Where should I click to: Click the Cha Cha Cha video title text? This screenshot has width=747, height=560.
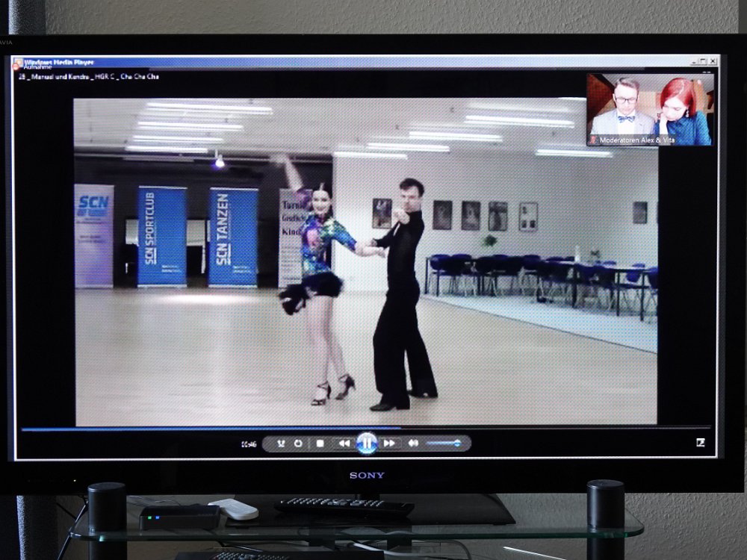pos(89,77)
